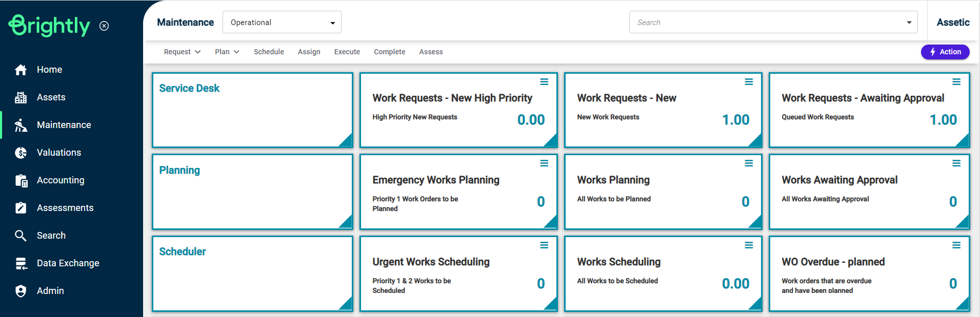The width and height of the screenshot is (980, 317).
Task: Click the Assetic label at top right
Action: (953, 22)
